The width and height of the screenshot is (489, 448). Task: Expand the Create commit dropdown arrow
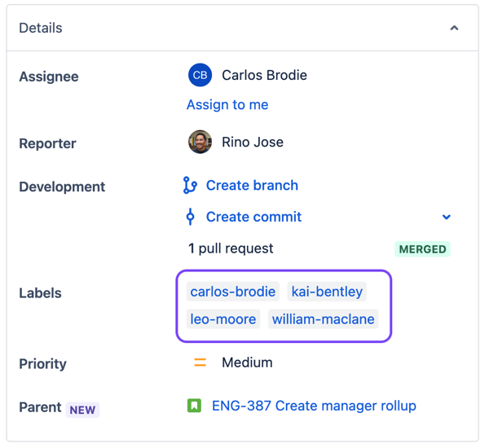coord(447,217)
